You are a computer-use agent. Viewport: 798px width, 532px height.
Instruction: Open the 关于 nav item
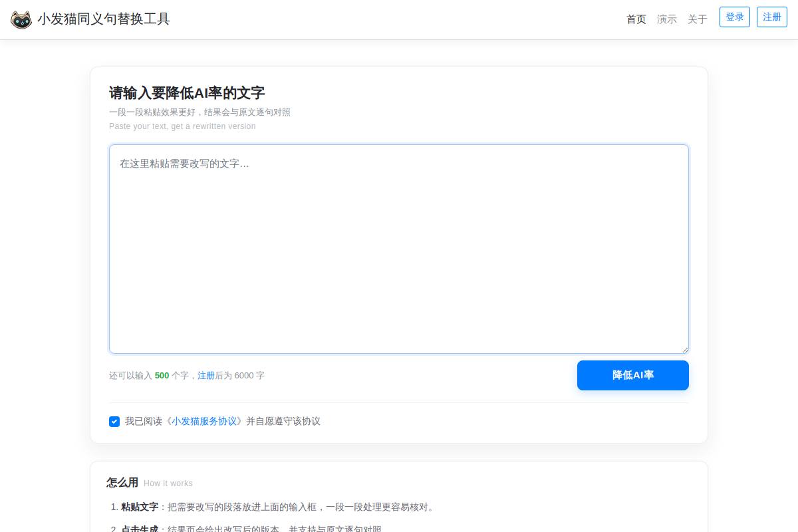tap(698, 19)
